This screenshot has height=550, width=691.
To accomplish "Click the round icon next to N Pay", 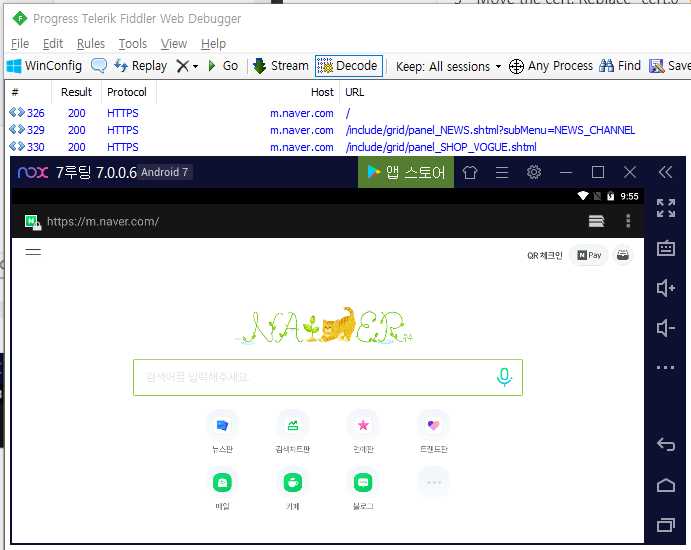I will tap(623, 255).
